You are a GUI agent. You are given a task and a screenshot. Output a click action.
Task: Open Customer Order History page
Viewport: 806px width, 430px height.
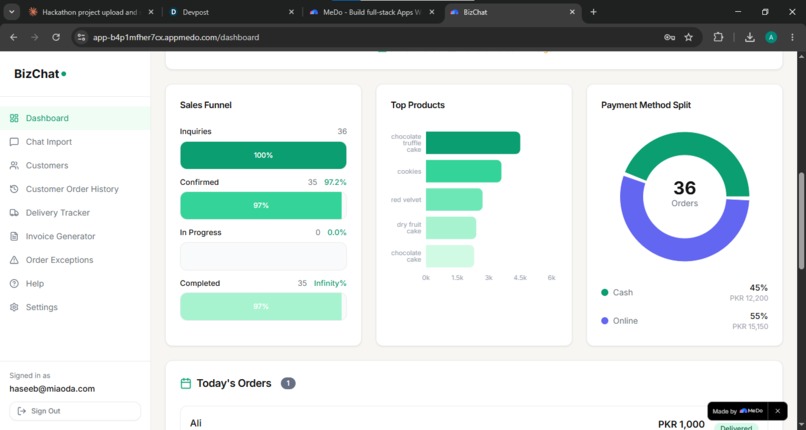pos(75,189)
